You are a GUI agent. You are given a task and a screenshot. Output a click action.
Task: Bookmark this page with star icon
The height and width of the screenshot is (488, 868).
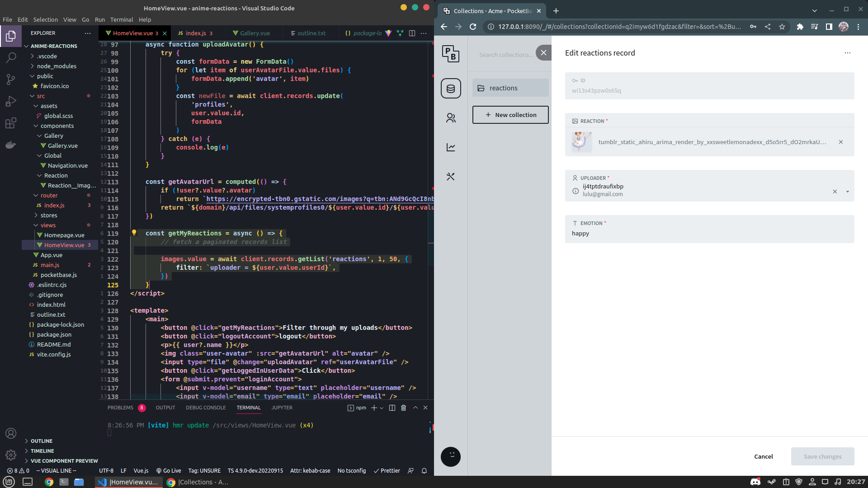click(x=782, y=27)
